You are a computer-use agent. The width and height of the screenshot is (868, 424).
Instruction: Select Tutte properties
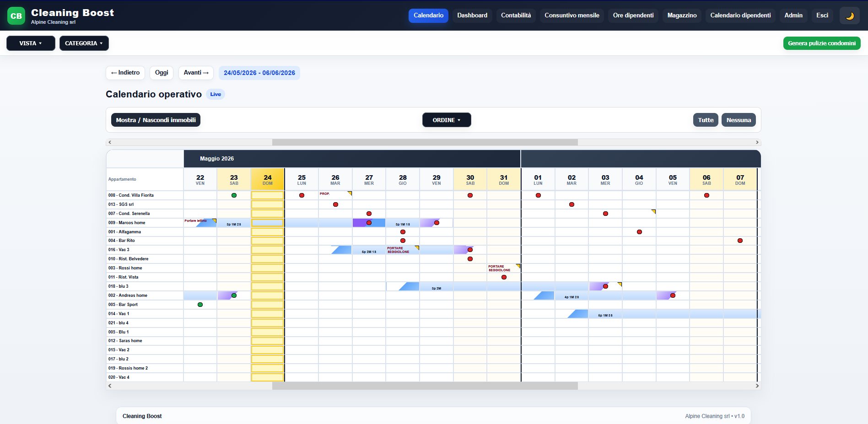(x=706, y=120)
